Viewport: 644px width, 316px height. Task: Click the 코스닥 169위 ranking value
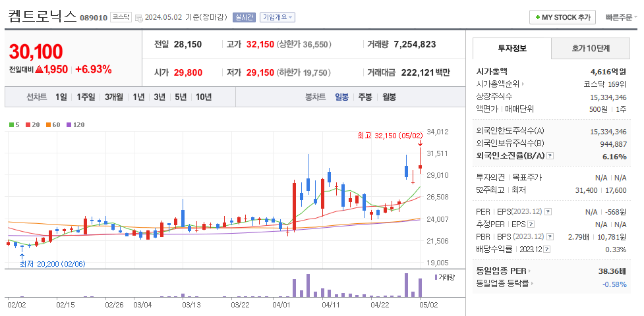[x=605, y=84]
